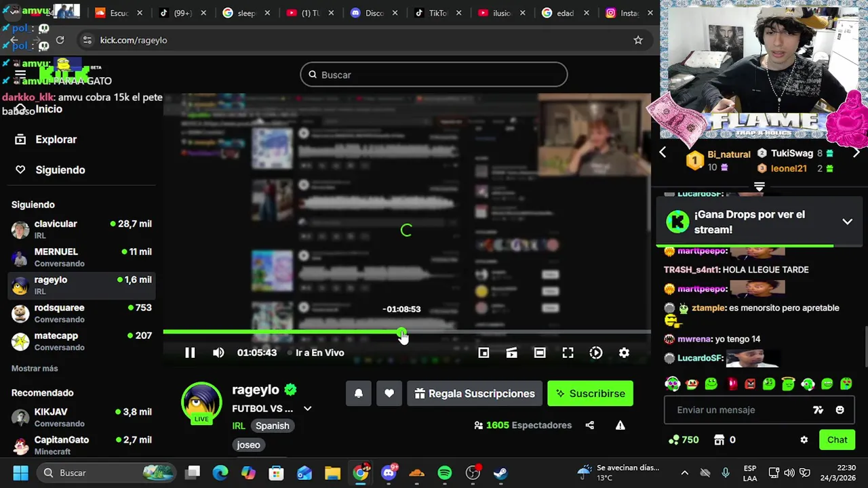Viewport: 868px width, 488px height.
Task: Open the weather widget in taskbar
Action: [x=618, y=472]
